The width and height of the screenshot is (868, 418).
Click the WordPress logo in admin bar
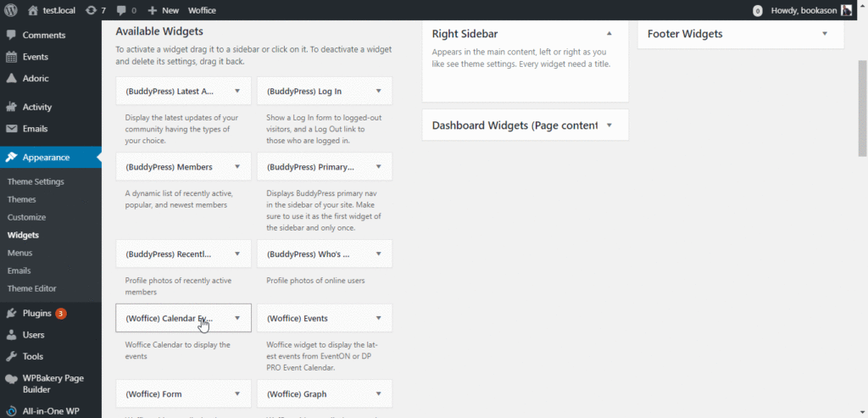pos(11,10)
